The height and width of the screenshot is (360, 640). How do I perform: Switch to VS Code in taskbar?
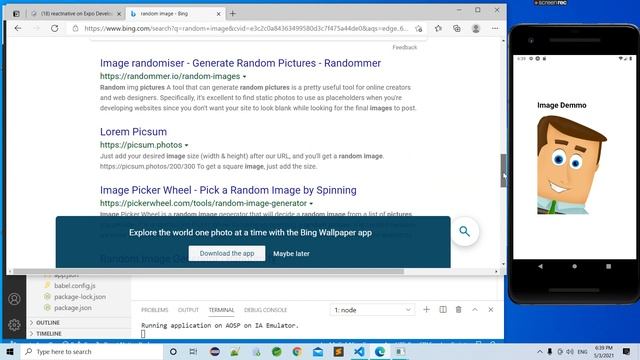click(x=359, y=351)
